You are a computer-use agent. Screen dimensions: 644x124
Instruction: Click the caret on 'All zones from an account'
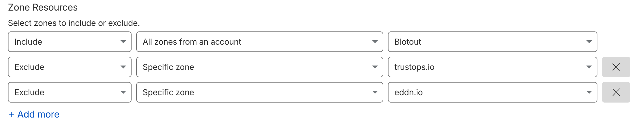375,42
